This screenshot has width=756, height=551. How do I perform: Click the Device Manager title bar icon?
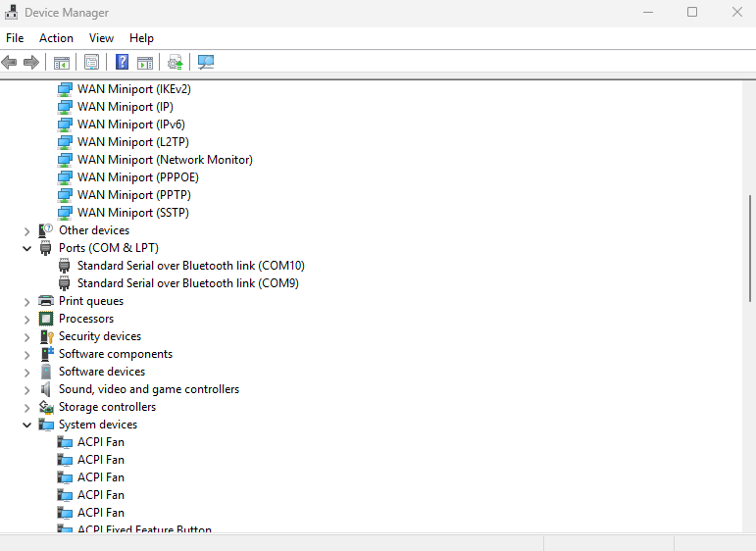12,12
